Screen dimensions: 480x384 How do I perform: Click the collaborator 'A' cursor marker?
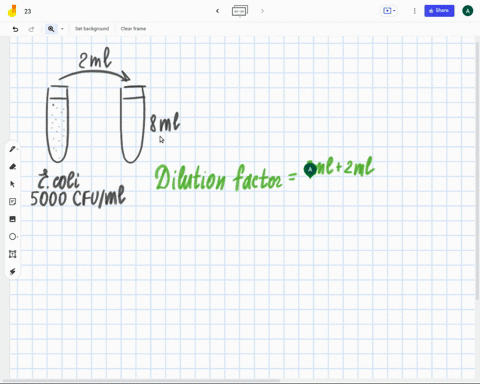pyautogui.click(x=310, y=170)
